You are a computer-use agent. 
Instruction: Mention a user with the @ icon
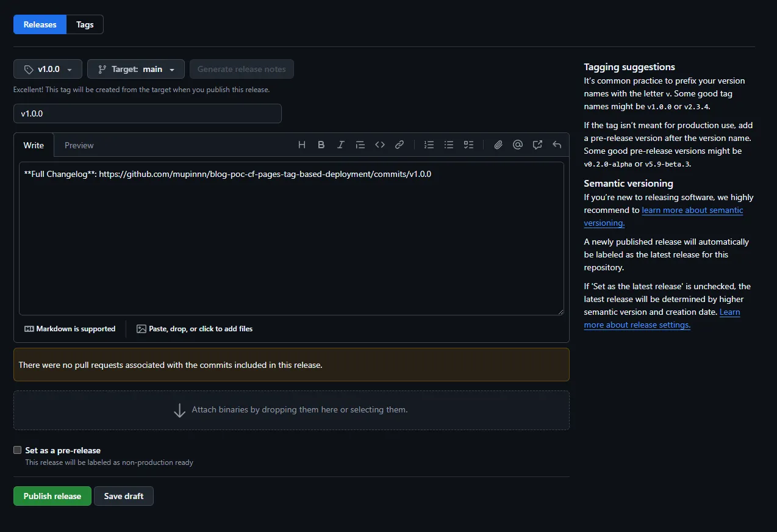point(517,145)
